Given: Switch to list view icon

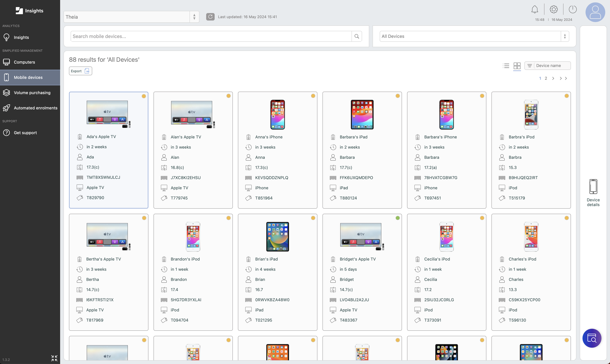Looking at the screenshot, I should point(506,66).
